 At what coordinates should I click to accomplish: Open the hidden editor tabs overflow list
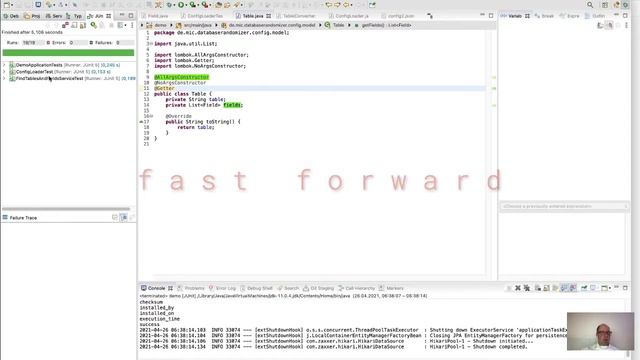click(430, 16)
